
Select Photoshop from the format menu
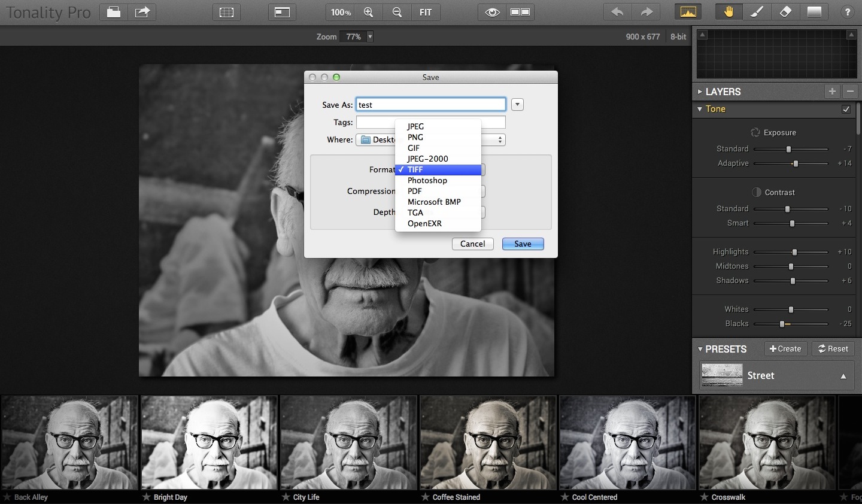(438, 180)
